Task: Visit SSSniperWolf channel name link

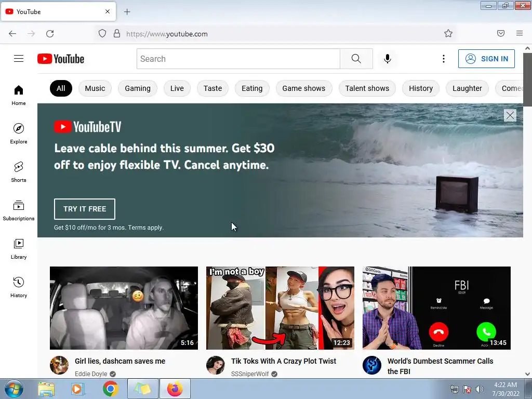Action: 250,374
